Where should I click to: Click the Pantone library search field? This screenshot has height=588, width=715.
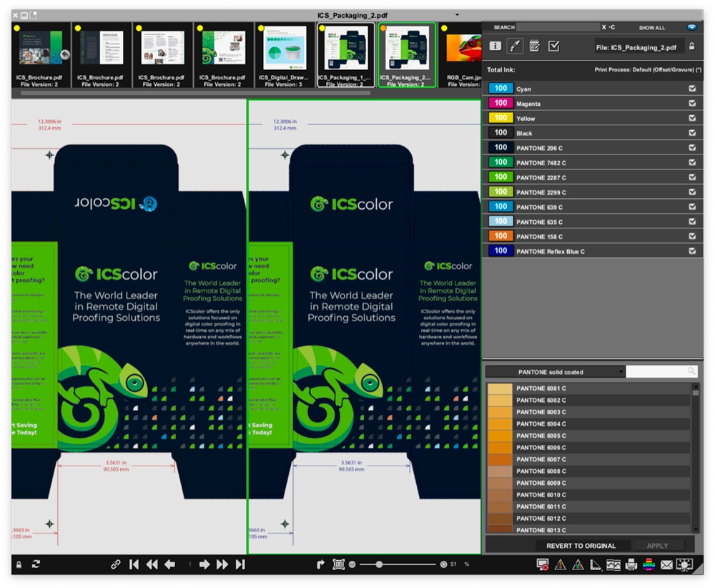[661, 371]
